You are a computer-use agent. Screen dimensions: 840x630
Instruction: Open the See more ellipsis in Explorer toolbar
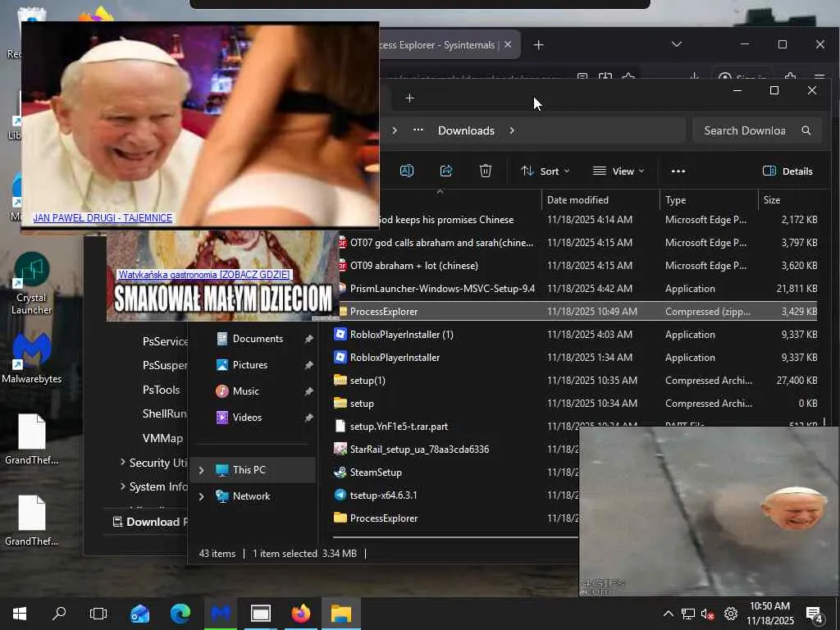(x=678, y=171)
